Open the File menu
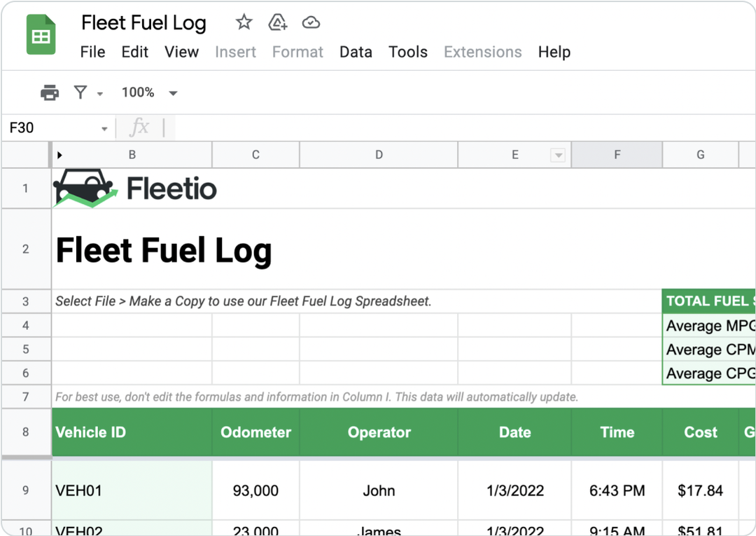 (x=92, y=52)
